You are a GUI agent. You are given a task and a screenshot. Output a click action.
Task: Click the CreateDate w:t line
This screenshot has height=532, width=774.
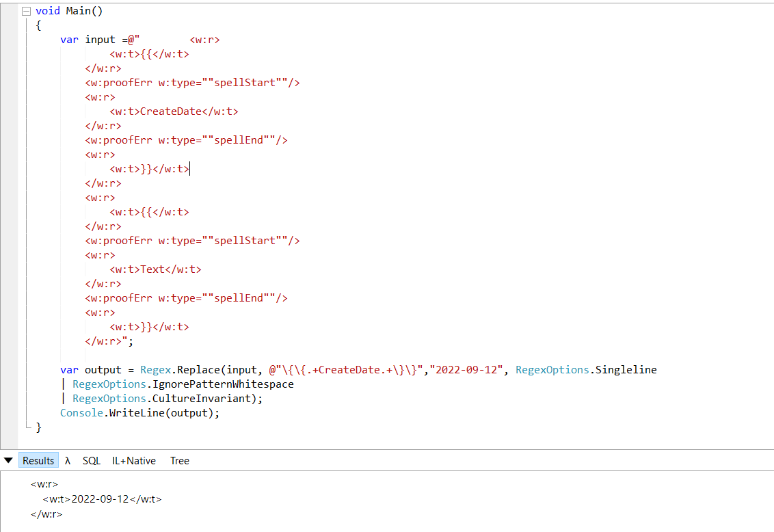pyautogui.click(x=174, y=111)
